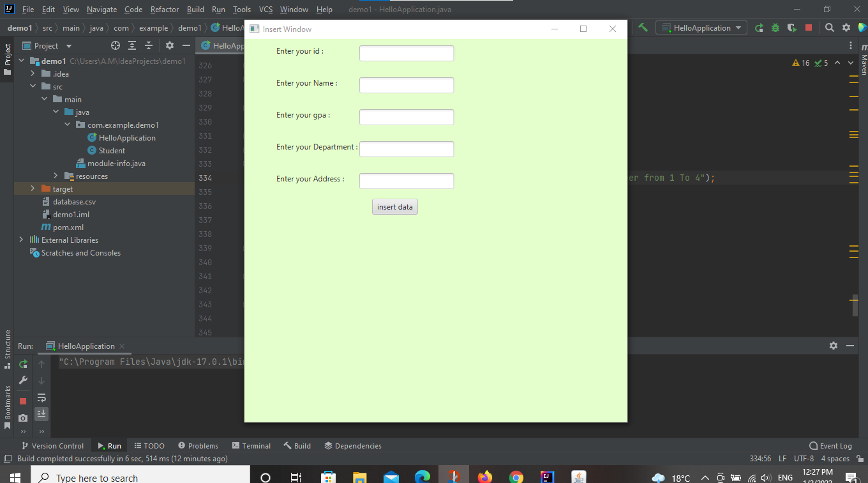Open the vertical Bookmarks tool window button
This screenshot has width=868, height=483.
[8, 406]
